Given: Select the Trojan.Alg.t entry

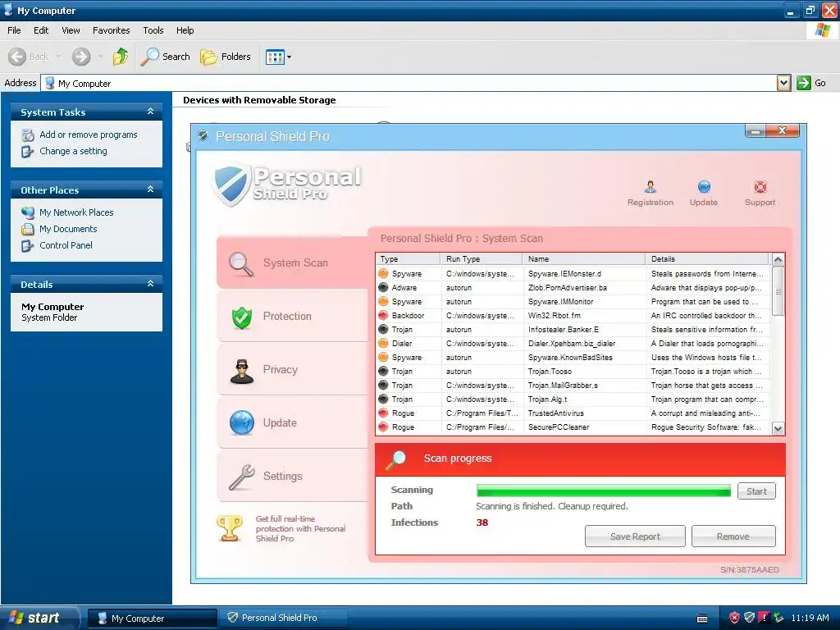Looking at the screenshot, I should (x=573, y=399).
